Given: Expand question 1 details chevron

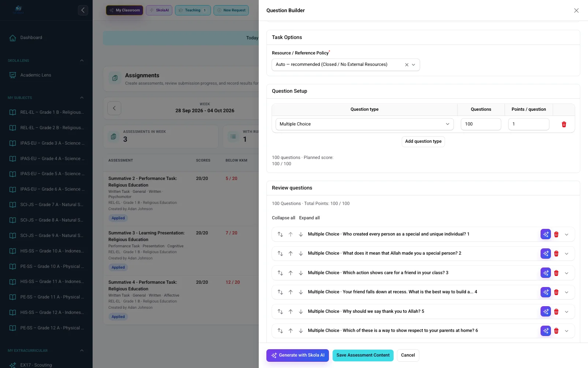Looking at the screenshot, I should (x=567, y=234).
